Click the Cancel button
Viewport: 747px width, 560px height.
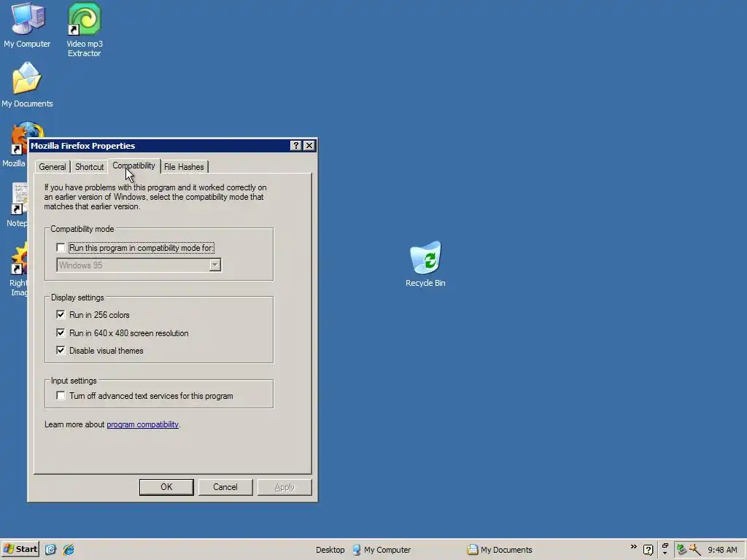tap(225, 487)
